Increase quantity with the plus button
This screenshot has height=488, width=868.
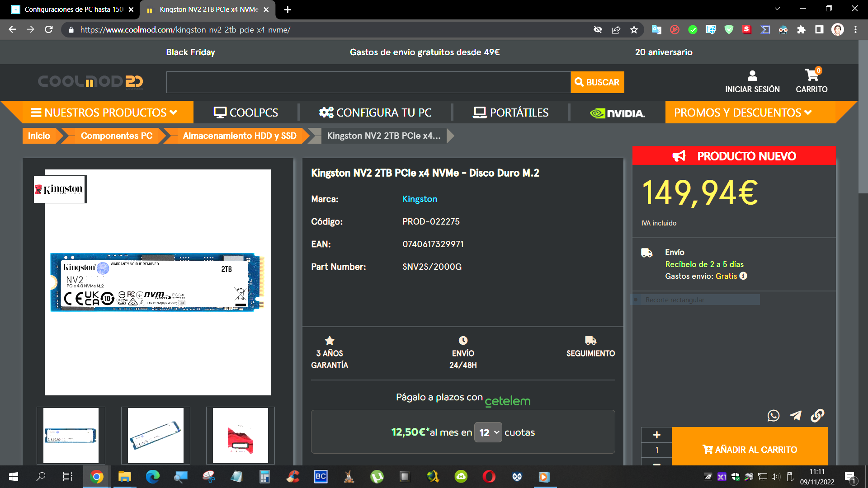tap(656, 435)
